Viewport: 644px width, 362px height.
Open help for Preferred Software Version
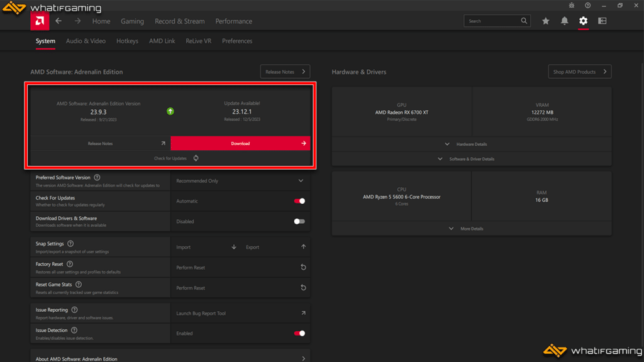coord(97,178)
